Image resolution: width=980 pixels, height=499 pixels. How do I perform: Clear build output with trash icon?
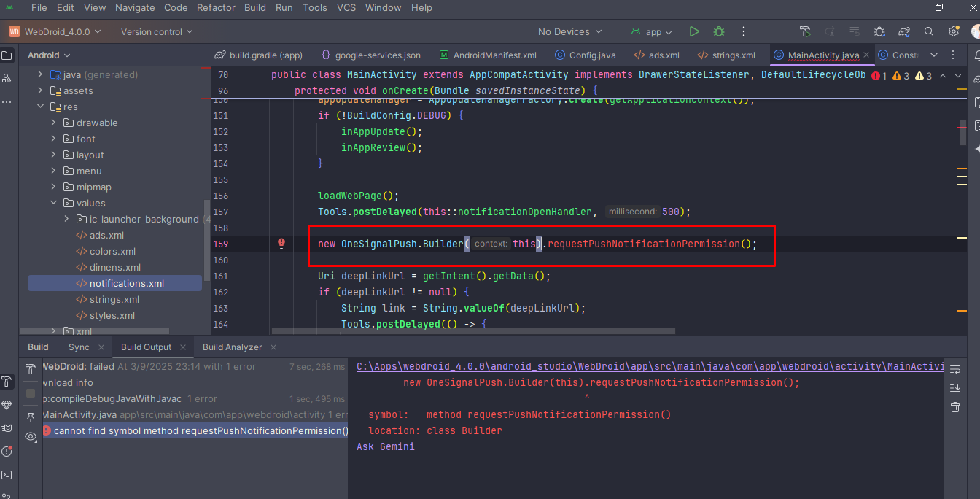click(x=955, y=407)
